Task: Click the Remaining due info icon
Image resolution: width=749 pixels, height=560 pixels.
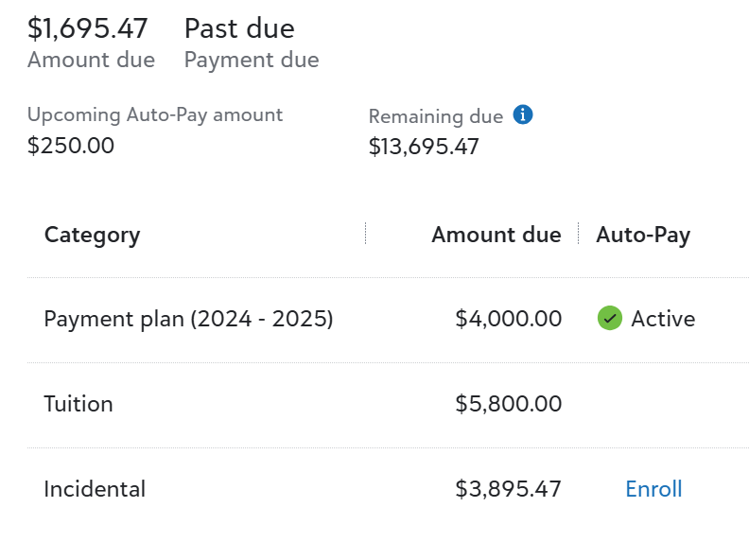Action: pyautogui.click(x=523, y=114)
